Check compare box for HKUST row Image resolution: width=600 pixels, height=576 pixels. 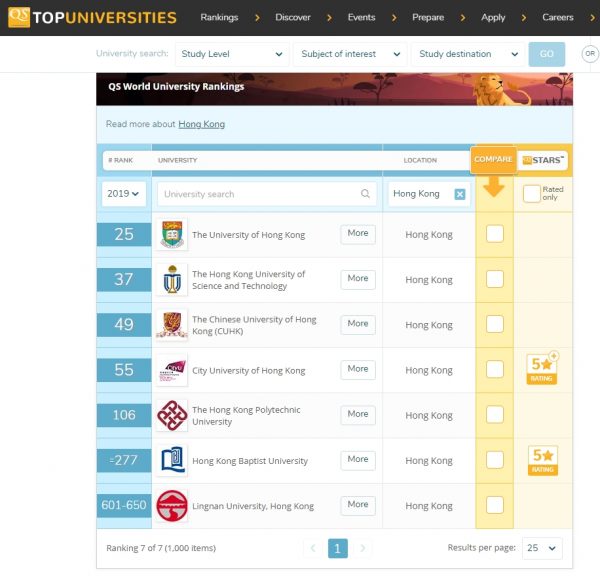494,279
